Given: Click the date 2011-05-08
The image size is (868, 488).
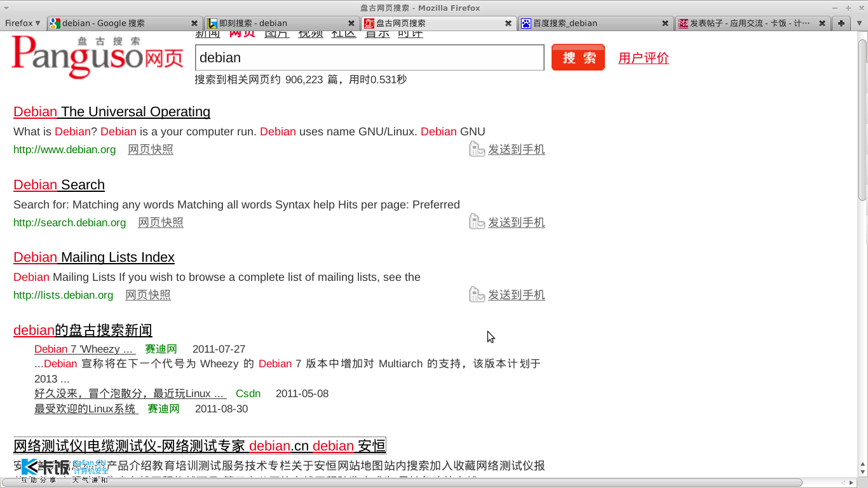Looking at the screenshot, I should pos(302,393).
